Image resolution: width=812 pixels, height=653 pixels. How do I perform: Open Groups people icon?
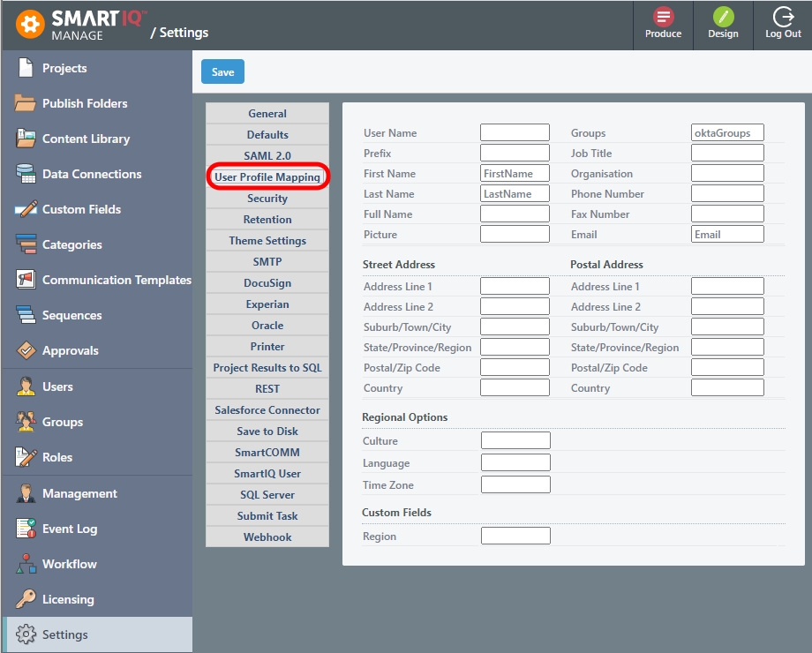26,422
